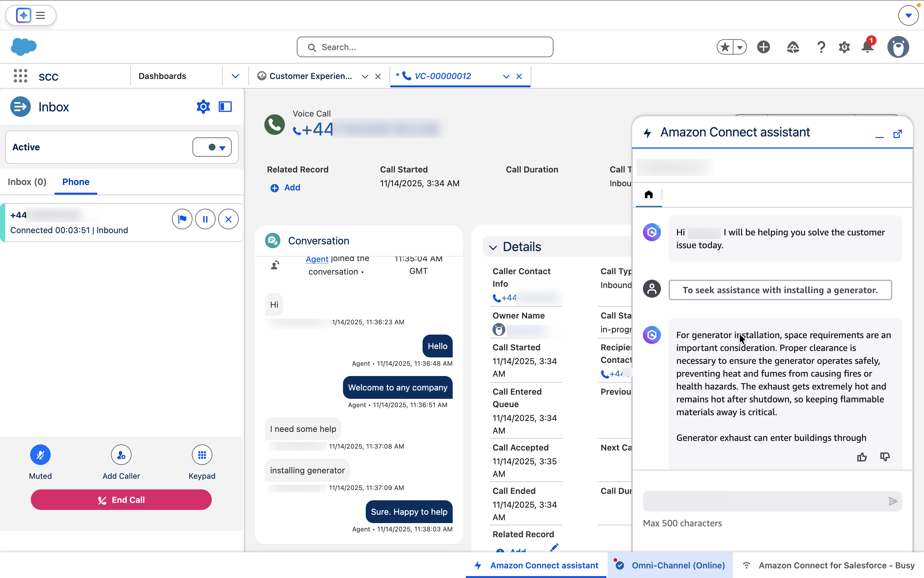Open the Dashboards navigation item
The width and height of the screenshot is (924, 578).
162,76
